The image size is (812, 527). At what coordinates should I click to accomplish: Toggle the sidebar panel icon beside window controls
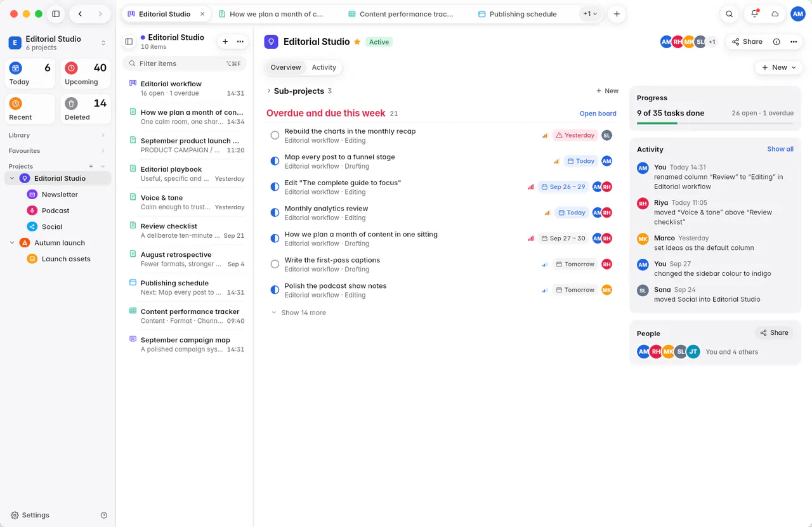56,14
